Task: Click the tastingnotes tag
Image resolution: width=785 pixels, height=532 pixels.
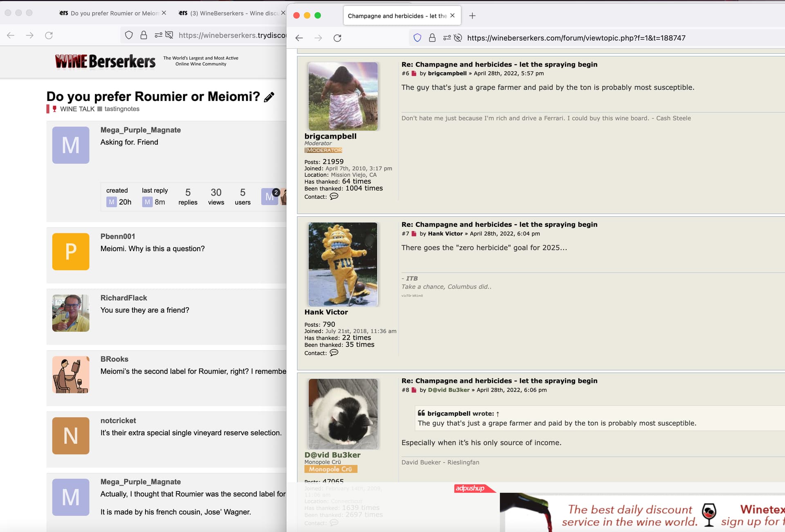Action: pyautogui.click(x=122, y=109)
